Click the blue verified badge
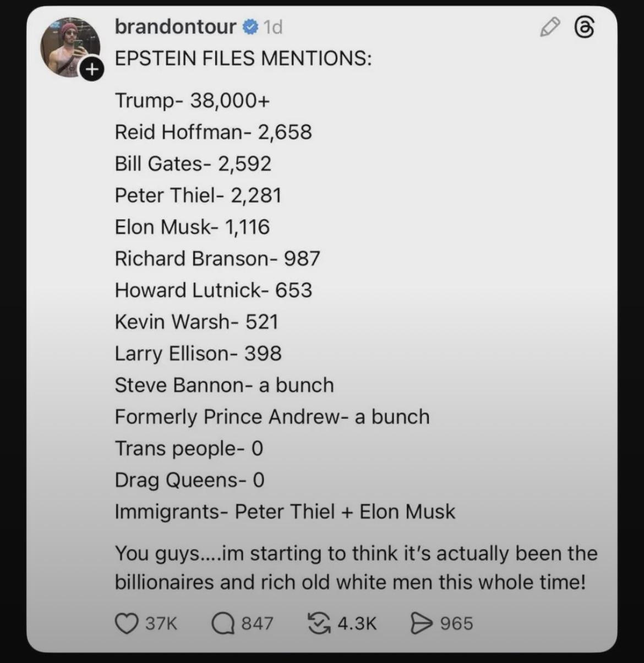 [x=250, y=26]
